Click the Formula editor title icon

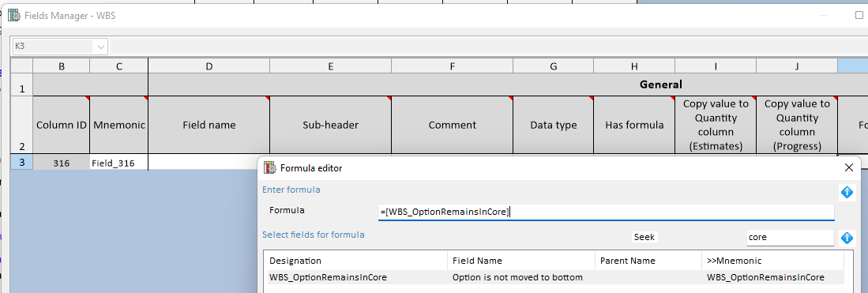[x=270, y=168]
